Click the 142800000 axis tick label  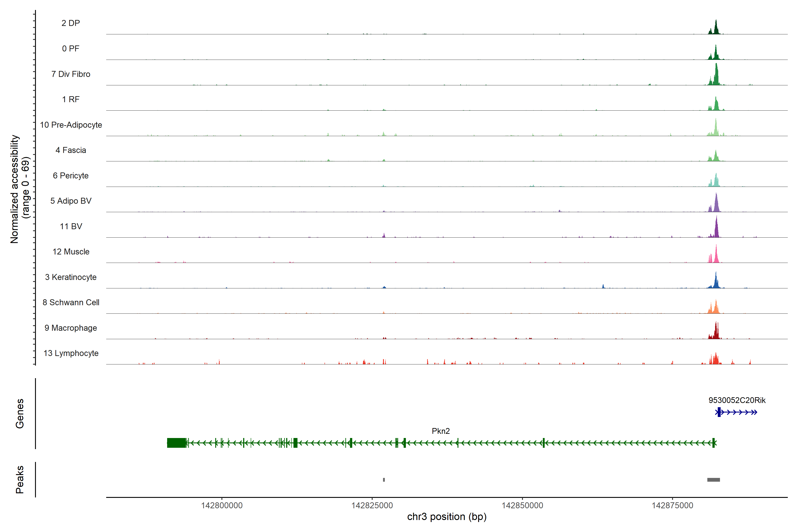[222, 506]
